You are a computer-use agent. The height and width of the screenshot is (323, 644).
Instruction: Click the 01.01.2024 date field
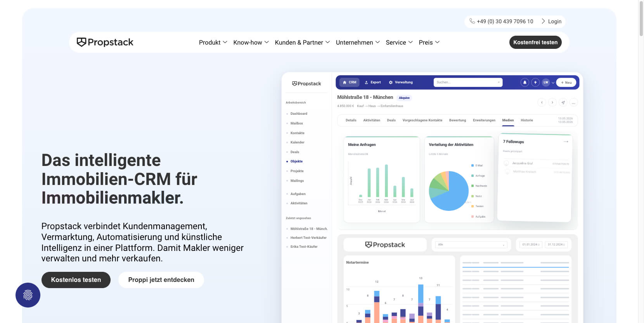(x=531, y=245)
